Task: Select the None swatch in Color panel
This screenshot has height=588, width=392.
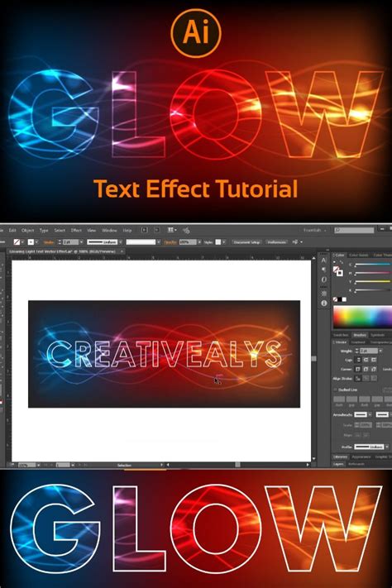Action: click(336, 299)
